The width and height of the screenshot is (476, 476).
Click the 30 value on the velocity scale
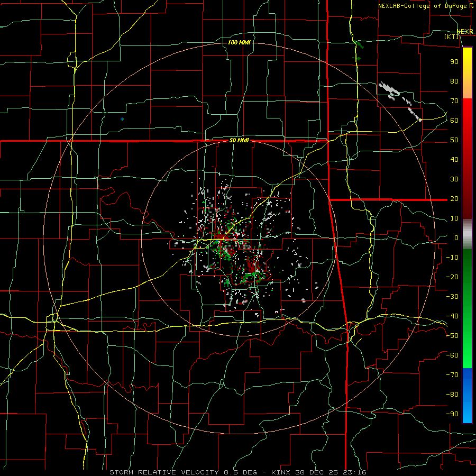point(454,179)
